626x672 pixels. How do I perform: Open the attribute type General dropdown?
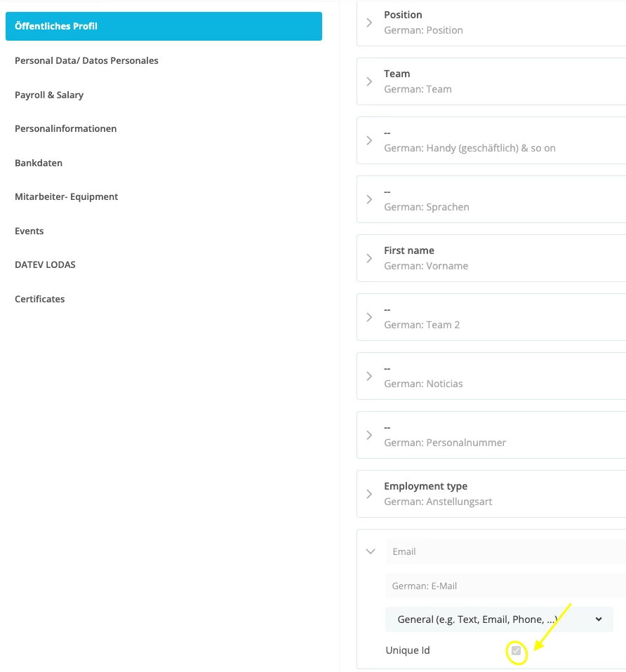click(x=499, y=619)
